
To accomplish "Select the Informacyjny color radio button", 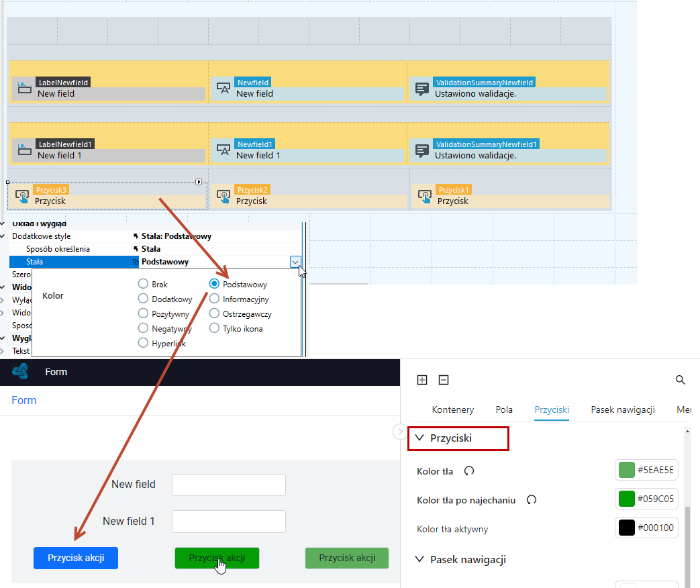I will (x=214, y=299).
